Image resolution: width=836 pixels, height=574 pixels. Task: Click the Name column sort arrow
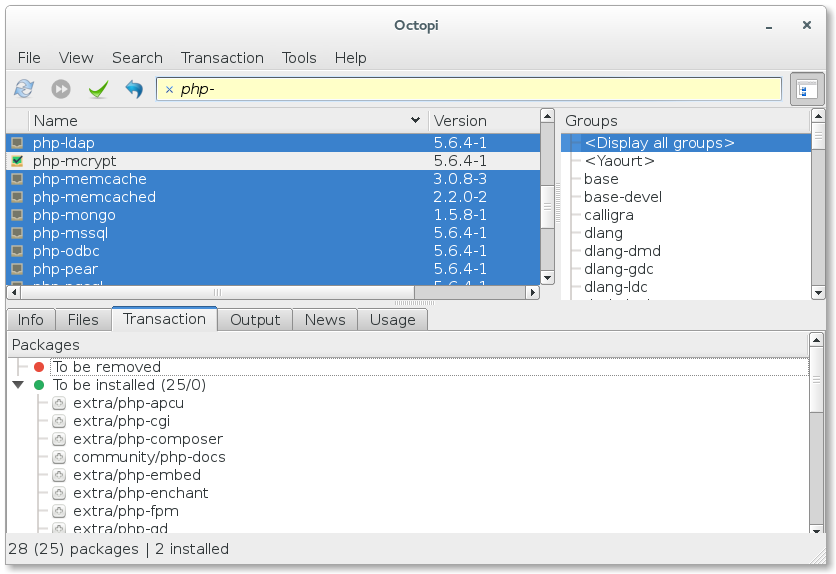tap(415, 120)
